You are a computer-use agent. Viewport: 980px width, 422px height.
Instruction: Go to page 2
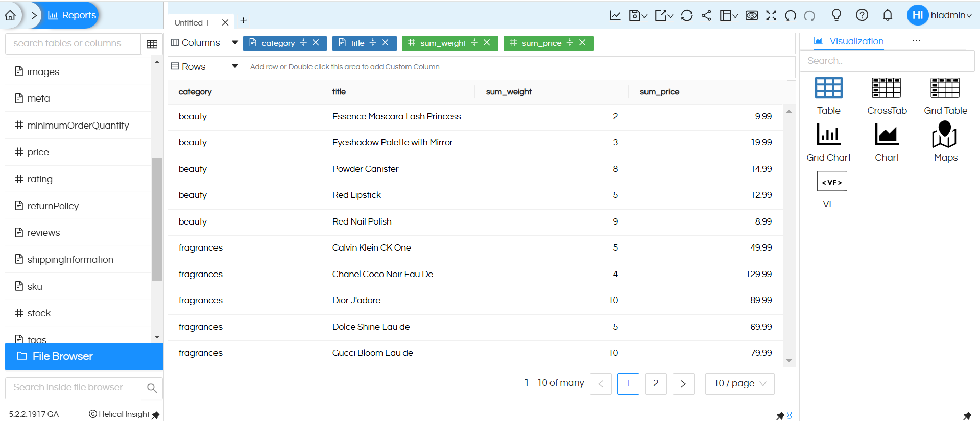[x=656, y=384]
